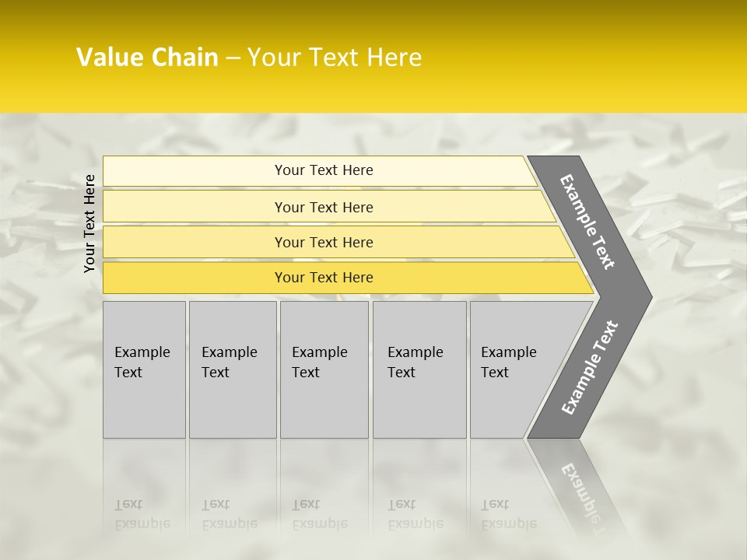The width and height of the screenshot is (747, 560).
Task: Click the second gray Example Text box
Action: [x=232, y=369]
